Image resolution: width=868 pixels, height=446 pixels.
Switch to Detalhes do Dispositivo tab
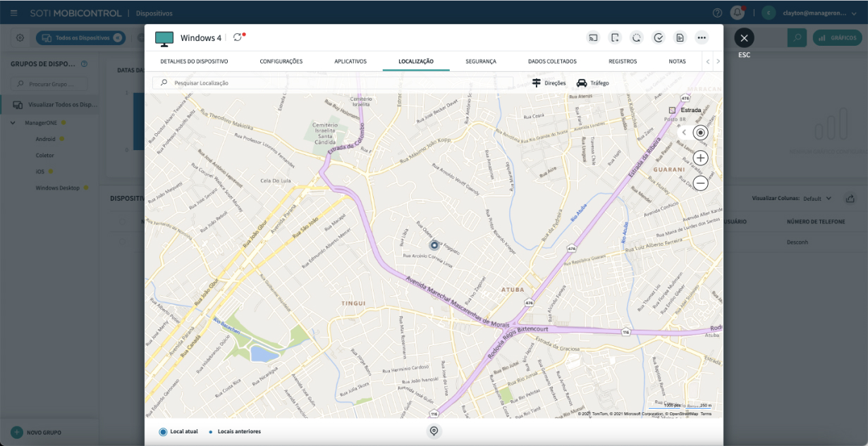point(194,61)
